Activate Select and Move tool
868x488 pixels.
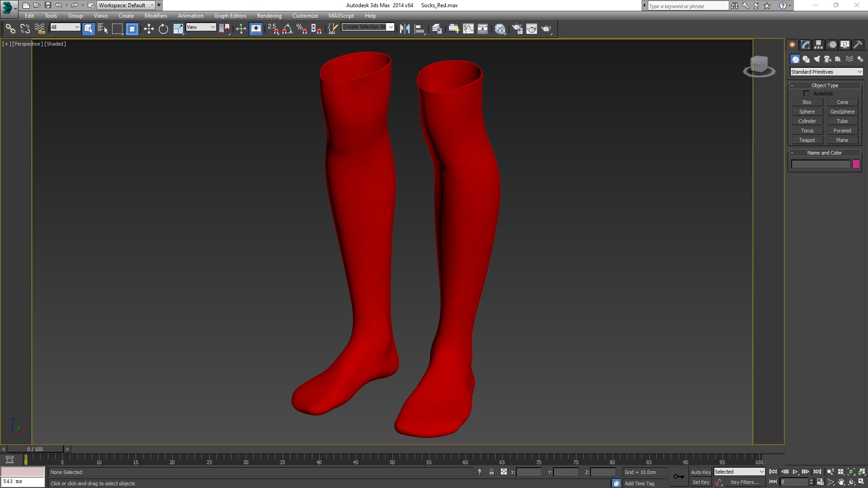(149, 29)
